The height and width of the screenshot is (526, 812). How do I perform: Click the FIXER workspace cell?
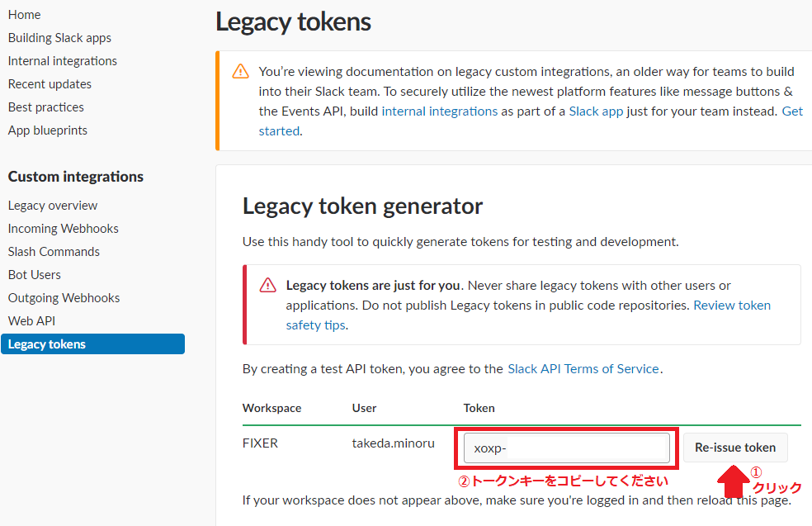pos(260,443)
